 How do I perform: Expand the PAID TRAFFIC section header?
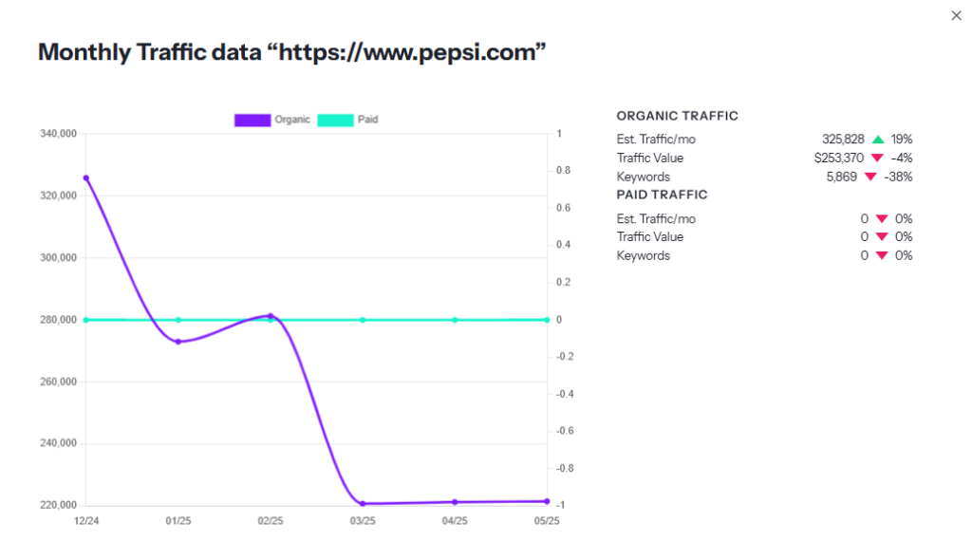point(662,195)
